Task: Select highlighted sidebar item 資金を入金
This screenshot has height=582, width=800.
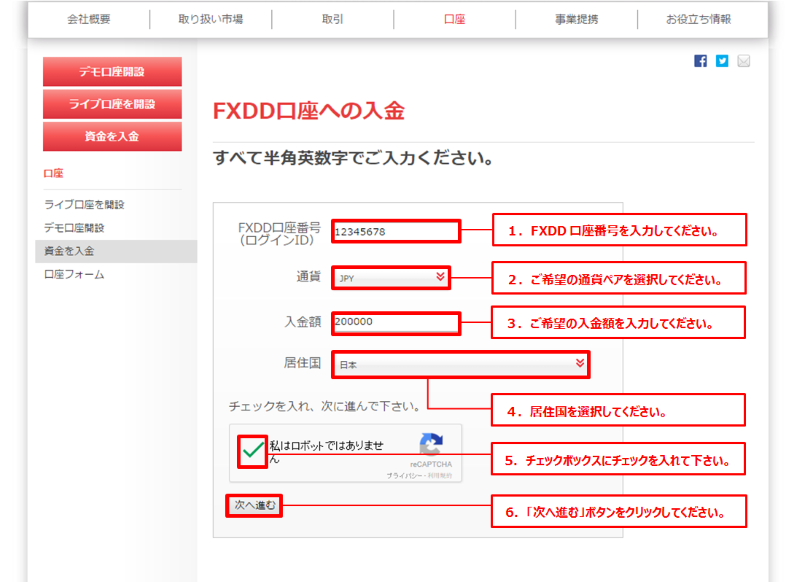Action: [116, 251]
